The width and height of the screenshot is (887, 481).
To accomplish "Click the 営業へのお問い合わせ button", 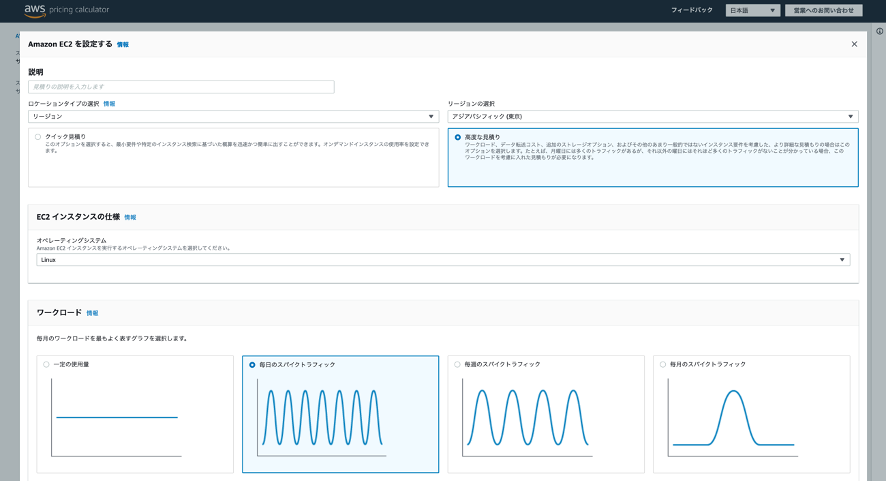I will pyautogui.click(x=821, y=10).
